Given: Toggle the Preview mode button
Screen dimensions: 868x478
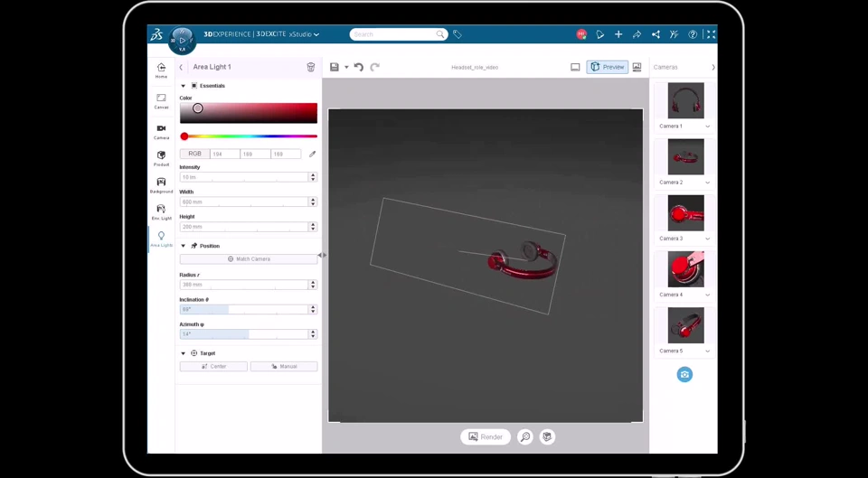Looking at the screenshot, I should (x=608, y=67).
